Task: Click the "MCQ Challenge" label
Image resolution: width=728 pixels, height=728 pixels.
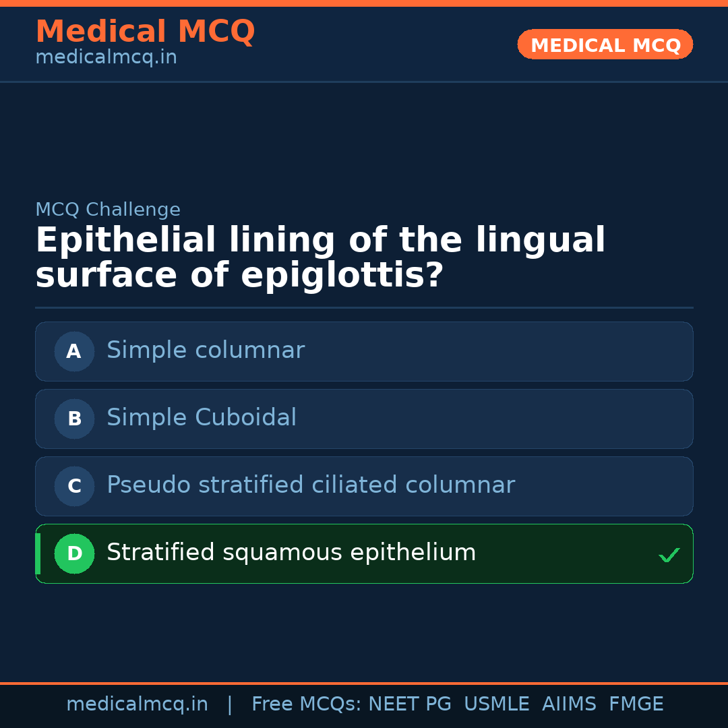Action: 108,210
